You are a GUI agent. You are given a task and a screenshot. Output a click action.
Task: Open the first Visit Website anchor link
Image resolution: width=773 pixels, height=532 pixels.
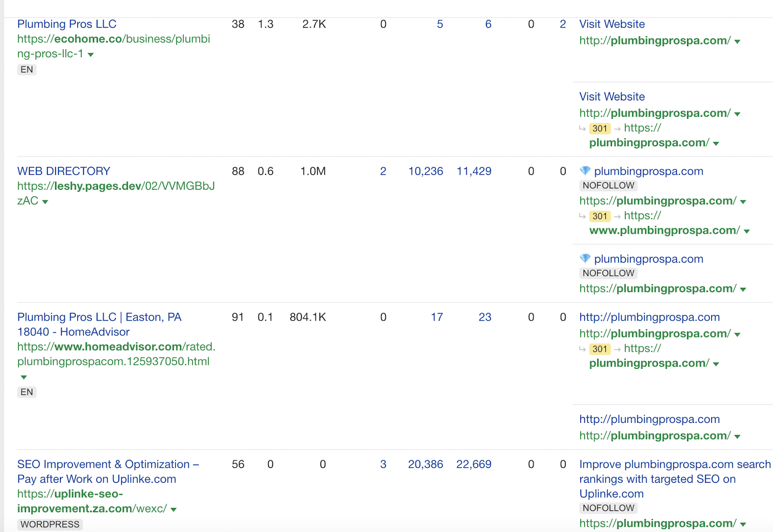[x=612, y=24]
